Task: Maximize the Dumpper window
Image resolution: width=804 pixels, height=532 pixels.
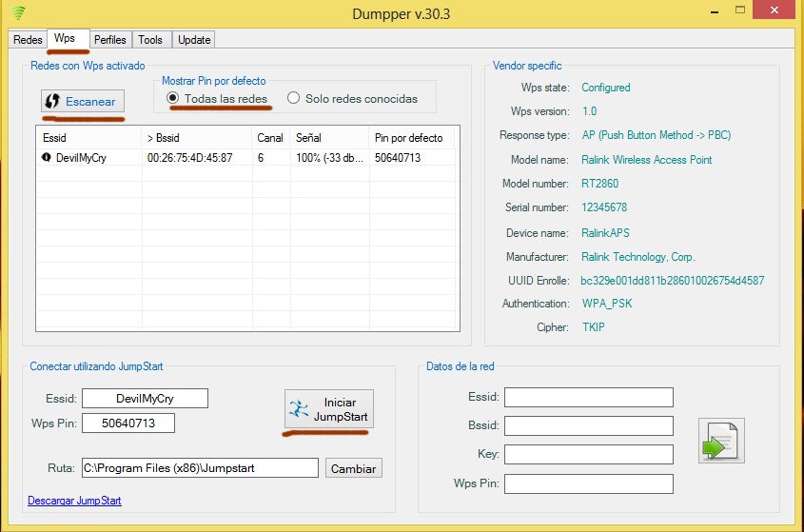Action: pos(740,10)
